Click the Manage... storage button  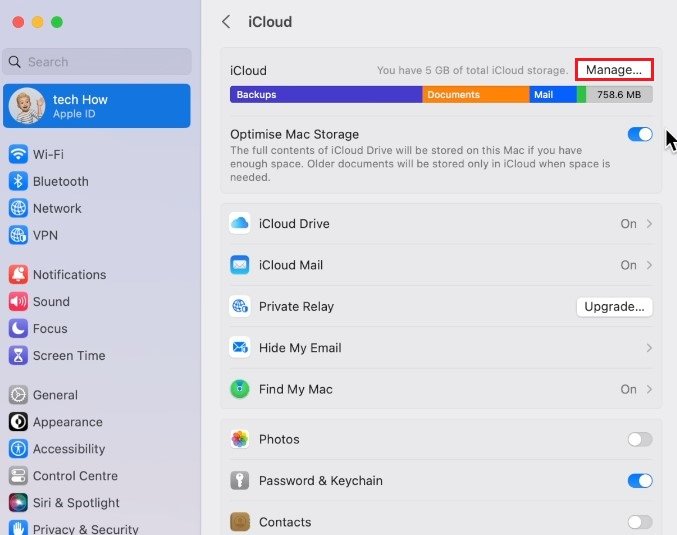(x=614, y=70)
